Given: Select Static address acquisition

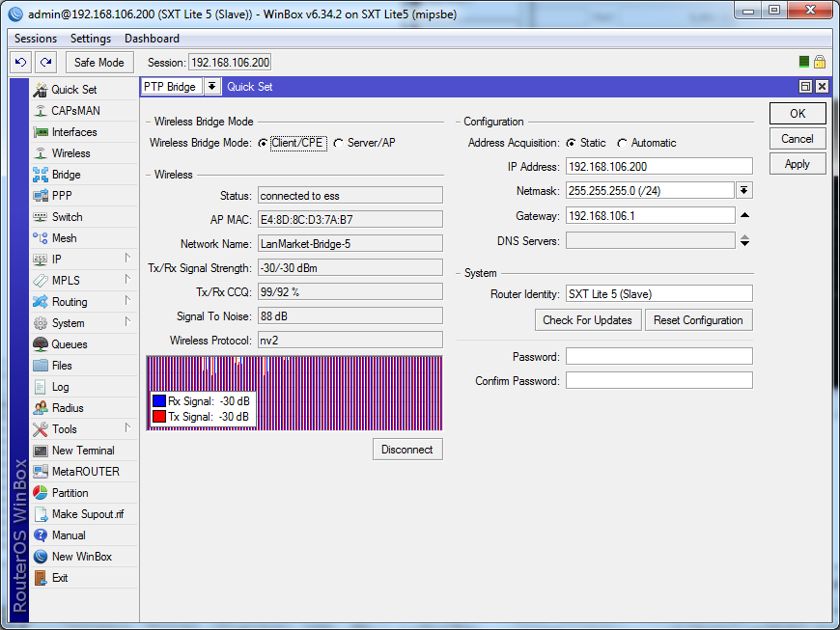Looking at the screenshot, I should click(571, 144).
